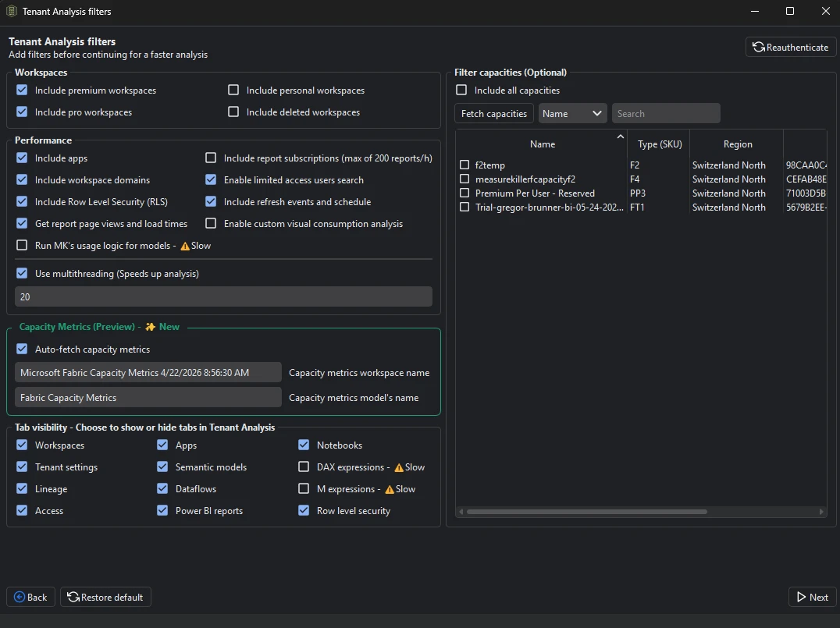Toggle Semantic models tab visibility
The height and width of the screenshot is (628, 840).
(162, 467)
